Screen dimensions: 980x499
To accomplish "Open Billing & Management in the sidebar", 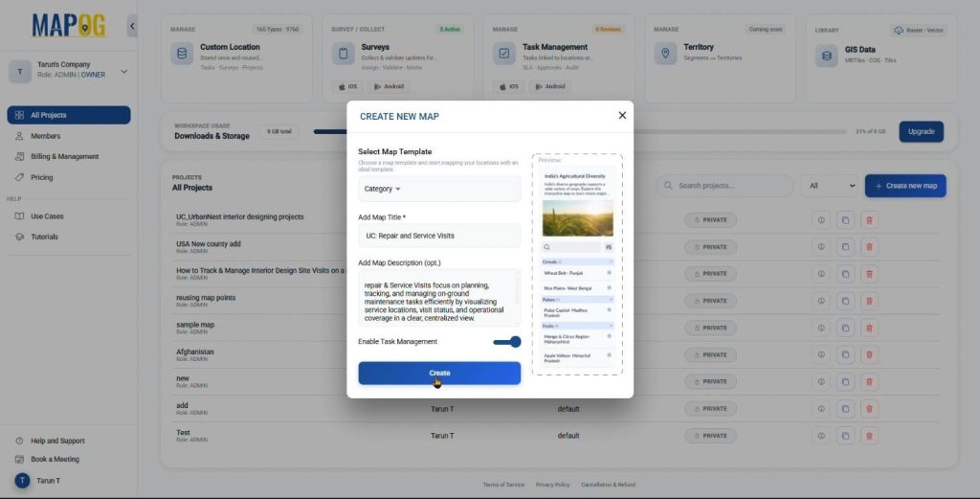I will point(64,156).
